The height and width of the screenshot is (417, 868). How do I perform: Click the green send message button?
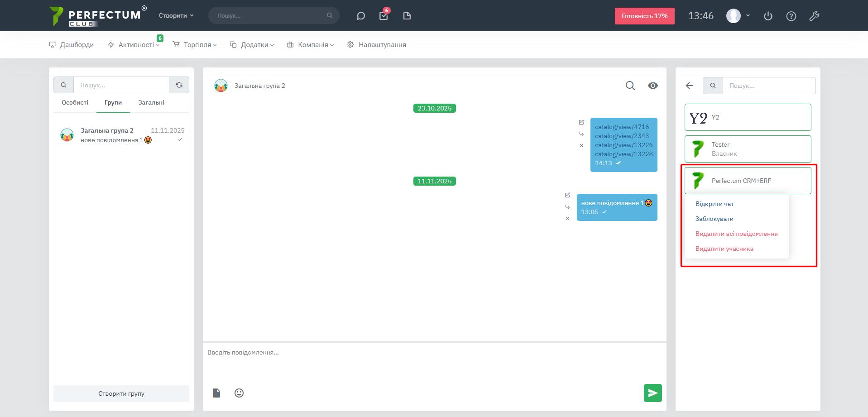[652, 393]
